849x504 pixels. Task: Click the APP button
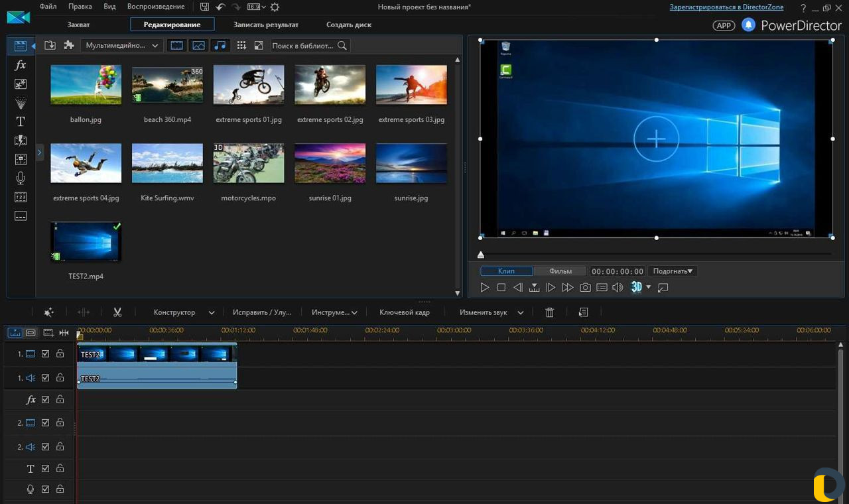[724, 25]
